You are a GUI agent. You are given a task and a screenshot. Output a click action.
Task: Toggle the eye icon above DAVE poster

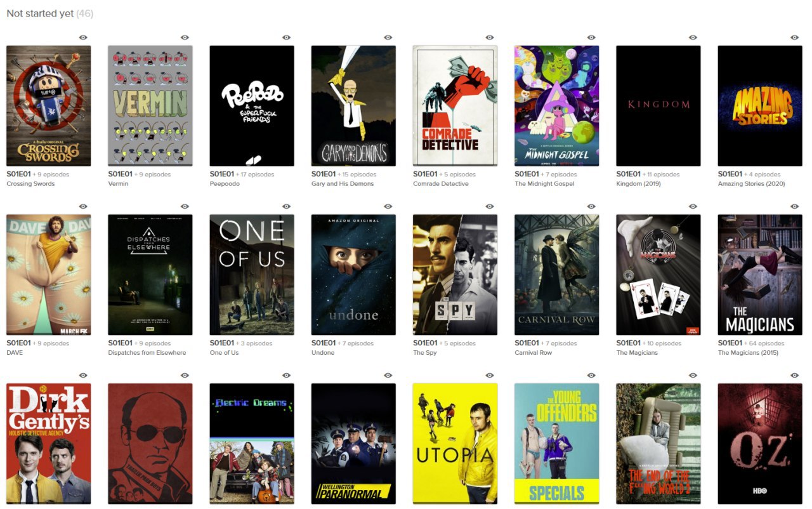83,206
